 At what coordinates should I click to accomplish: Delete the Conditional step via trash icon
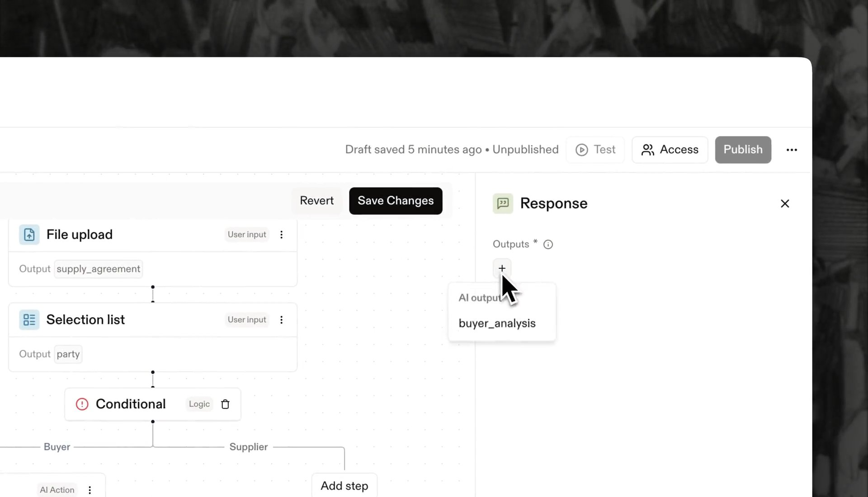(225, 404)
